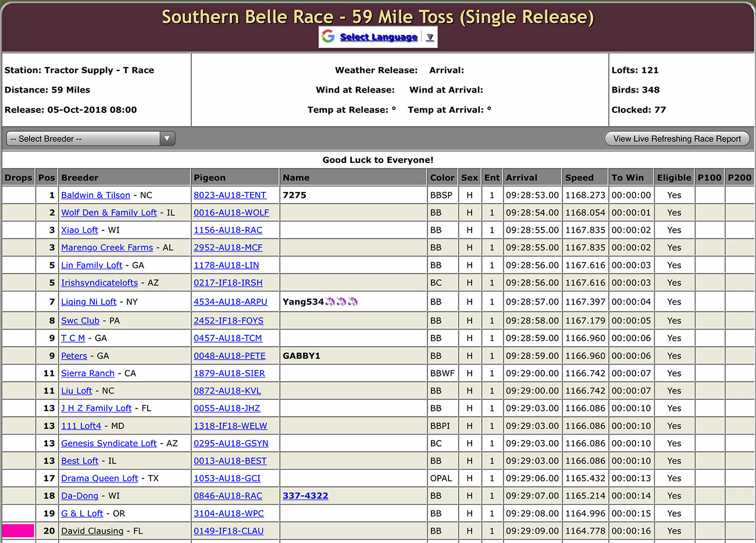Click the Google logo icon
Screen dimensions: 756x543
[x=329, y=37]
